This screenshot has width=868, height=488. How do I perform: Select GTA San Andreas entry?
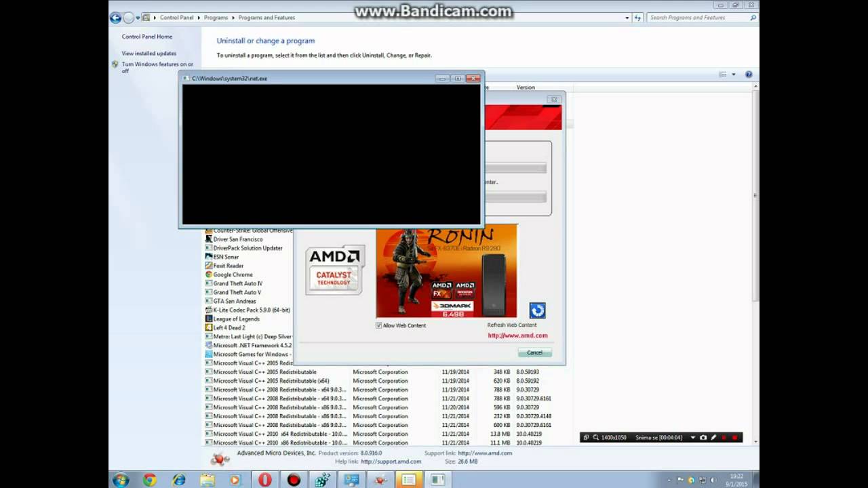pos(235,301)
